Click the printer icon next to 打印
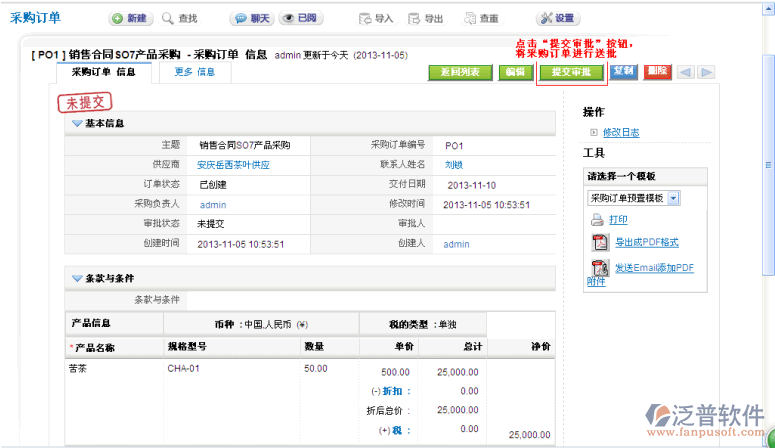The height and width of the screenshot is (448, 775). point(597,219)
